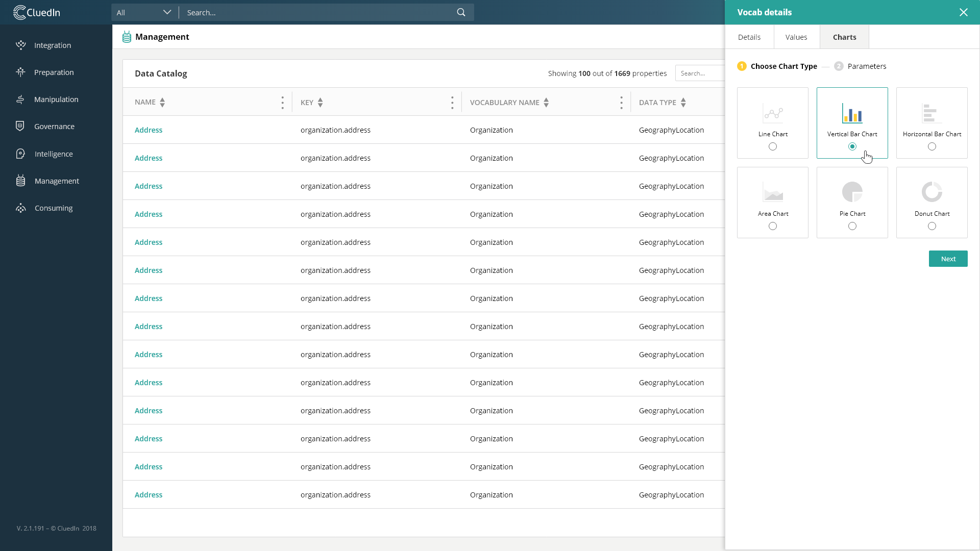Click the Consuming sidebar icon
Image resolution: width=980 pixels, height=551 pixels.
coord(20,208)
